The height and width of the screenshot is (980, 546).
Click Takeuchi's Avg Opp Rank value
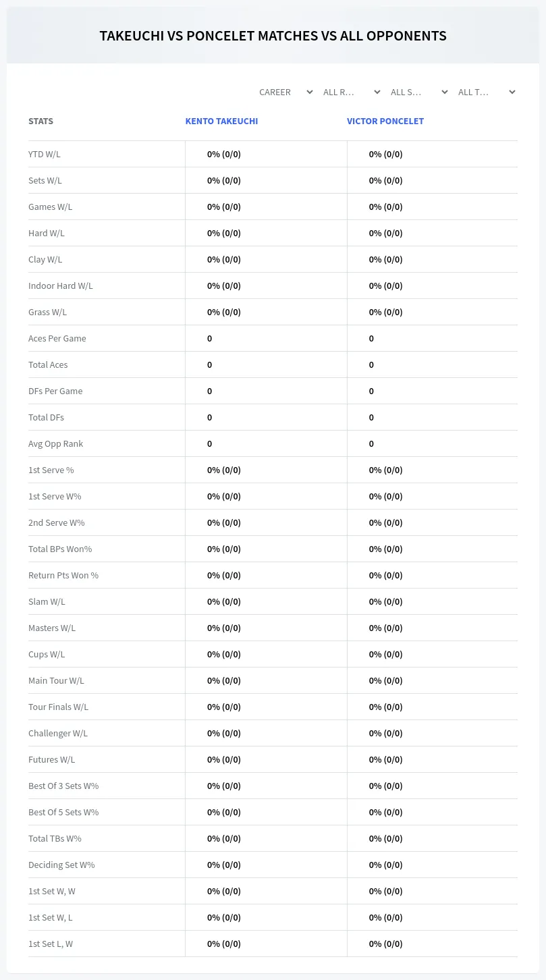209,443
